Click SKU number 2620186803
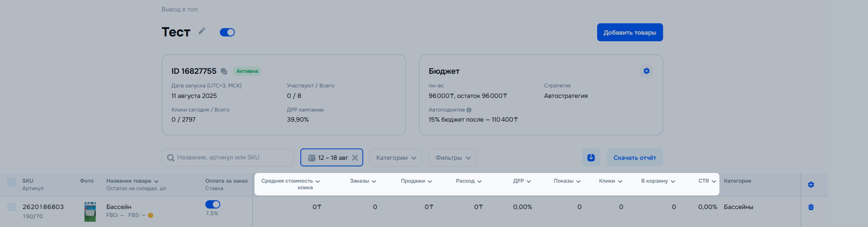Image resolution: width=868 pixels, height=227 pixels. click(x=43, y=207)
